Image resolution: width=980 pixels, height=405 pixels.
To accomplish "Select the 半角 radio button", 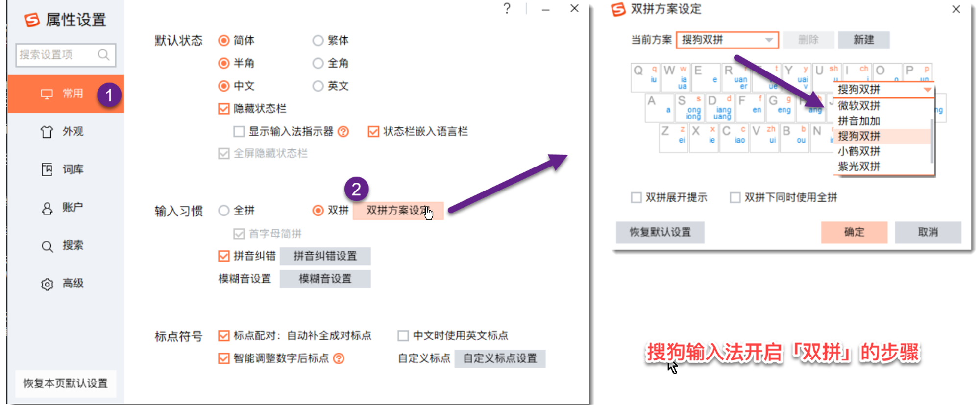I will pyautogui.click(x=223, y=63).
